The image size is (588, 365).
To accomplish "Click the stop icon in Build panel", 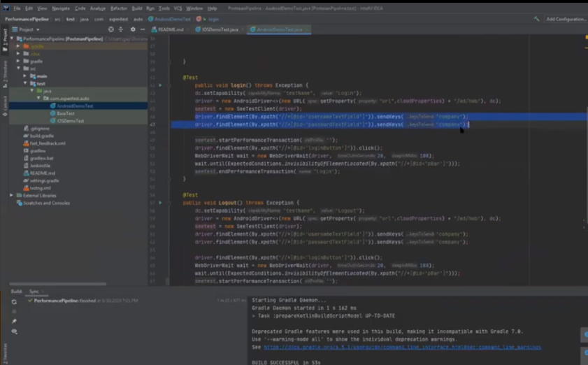I will point(14,312).
